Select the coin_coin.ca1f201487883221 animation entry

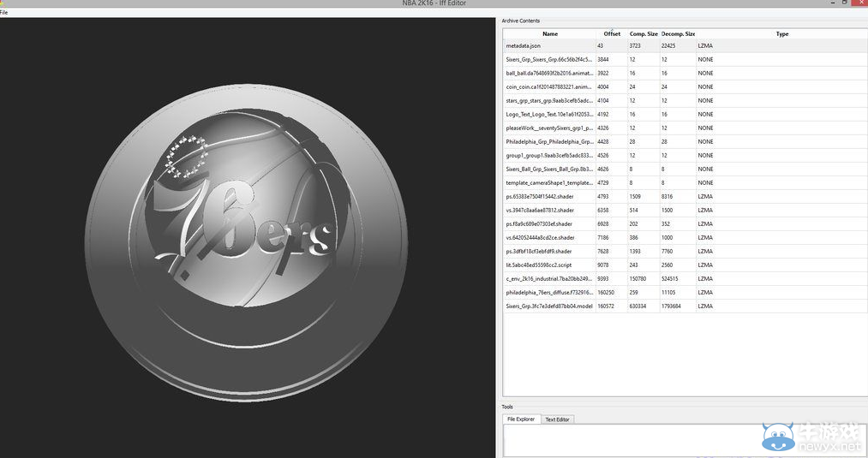tap(550, 86)
